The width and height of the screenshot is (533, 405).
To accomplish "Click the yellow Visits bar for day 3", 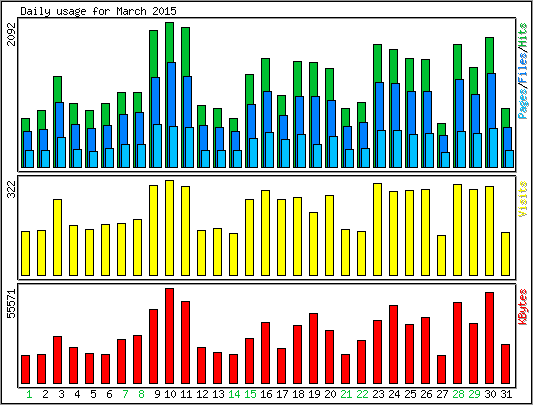I will (x=57, y=237).
